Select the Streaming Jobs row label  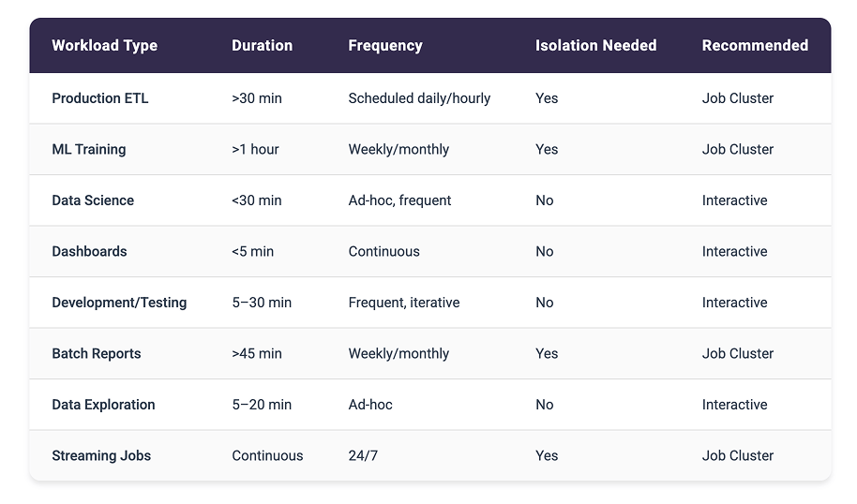[101, 455]
